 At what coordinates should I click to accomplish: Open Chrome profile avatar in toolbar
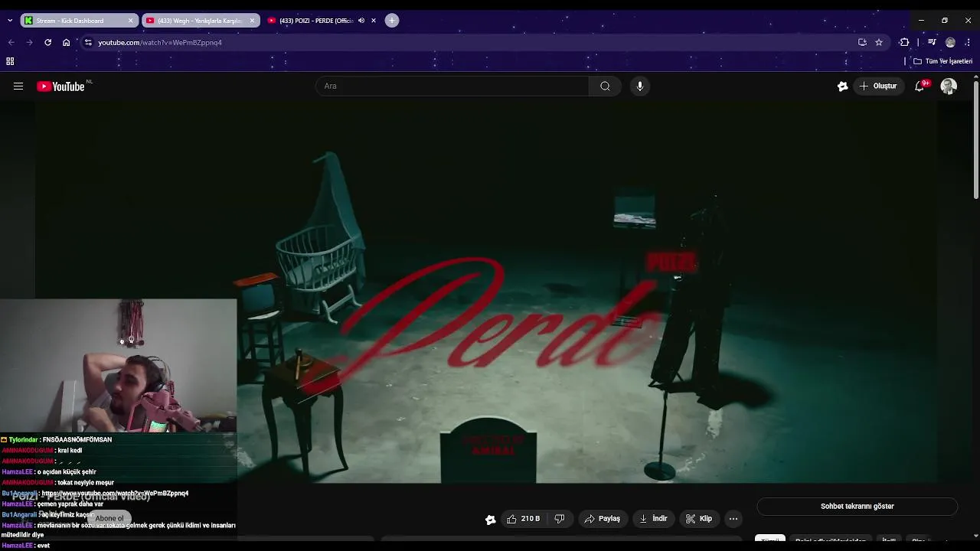[x=950, y=42]
